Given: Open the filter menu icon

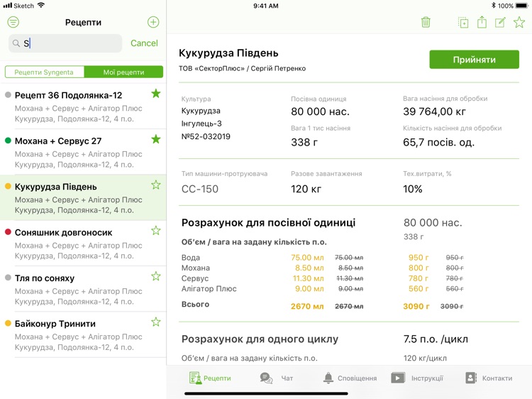Looking at the screenshot, I should pyautogui.click(x=13, y=23).
